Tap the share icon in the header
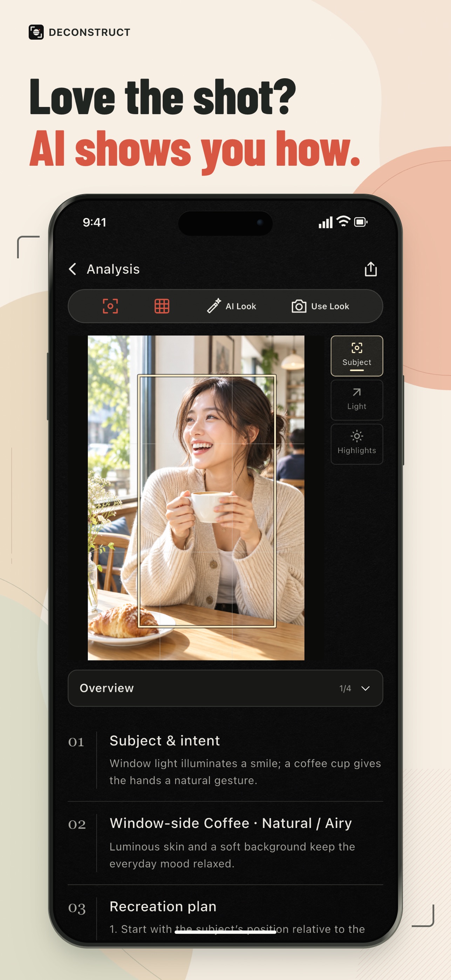This screenshot has width=451, height=980. (x=370, y=268)
